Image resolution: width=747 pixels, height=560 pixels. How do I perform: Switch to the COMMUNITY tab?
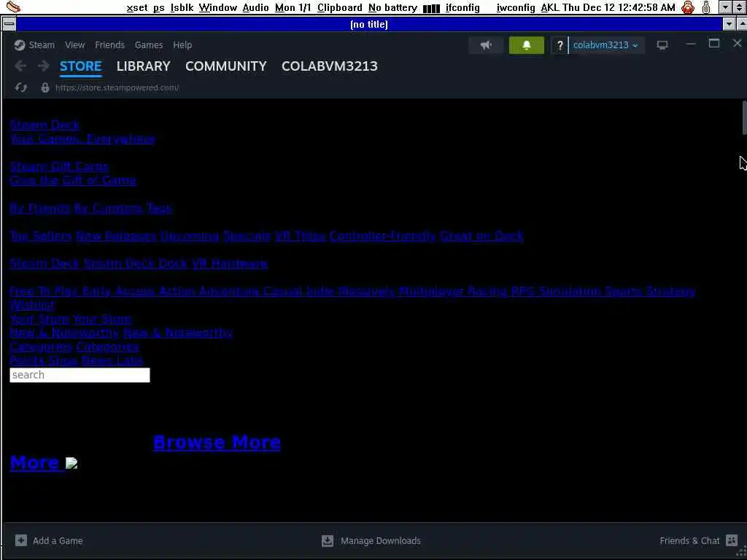tap(226, 66)
